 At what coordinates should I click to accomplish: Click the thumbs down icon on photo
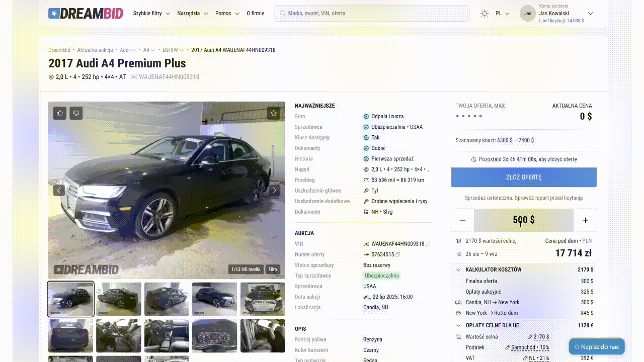(x=76, y=113)
